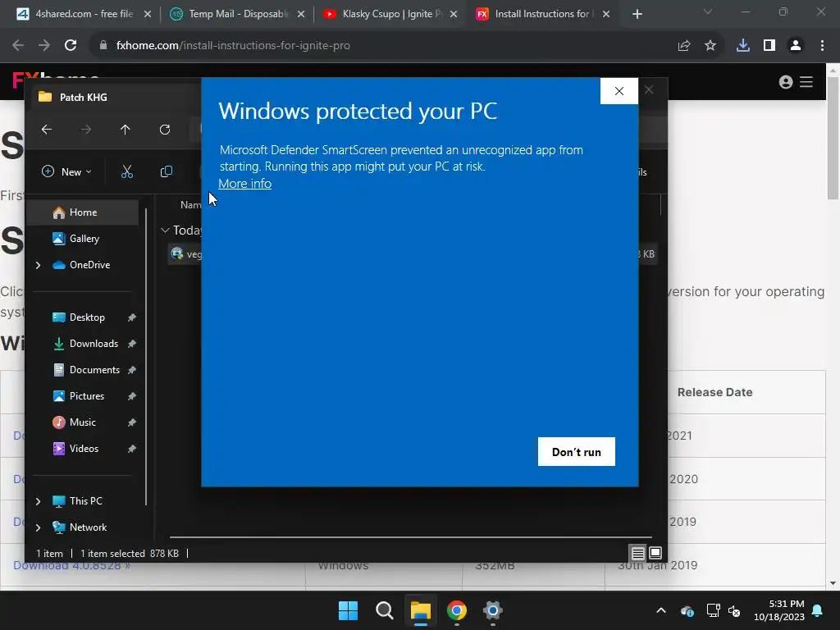Close the Temp Mail tab
This screenshot has height=630, width=840.
301,14
